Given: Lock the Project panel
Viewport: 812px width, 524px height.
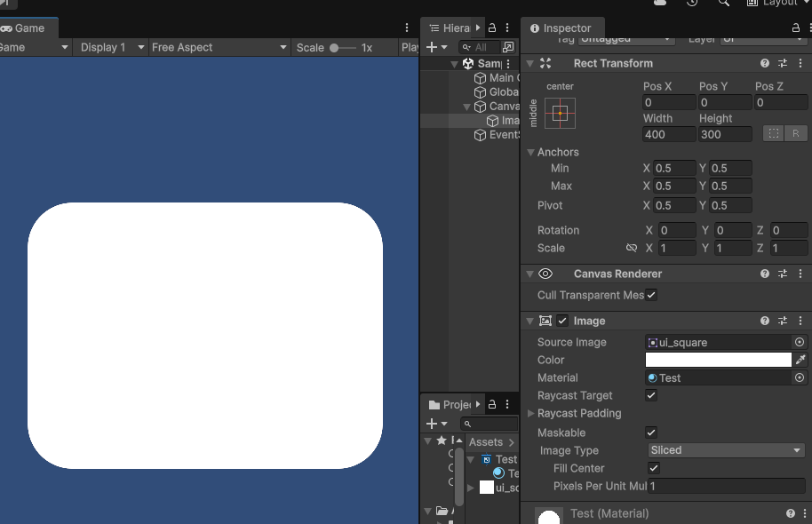Looking at the screenshot, I should click(492, 404).
